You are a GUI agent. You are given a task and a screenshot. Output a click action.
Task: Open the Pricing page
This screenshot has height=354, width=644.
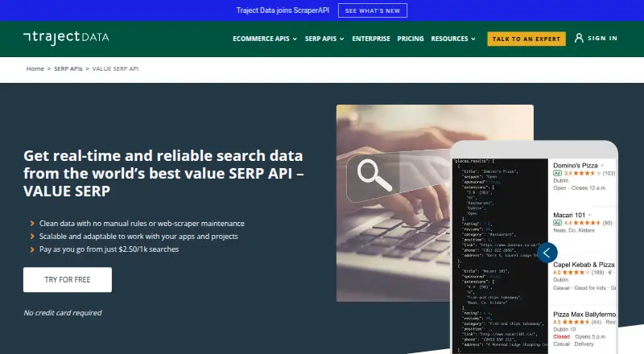(411, 39)
